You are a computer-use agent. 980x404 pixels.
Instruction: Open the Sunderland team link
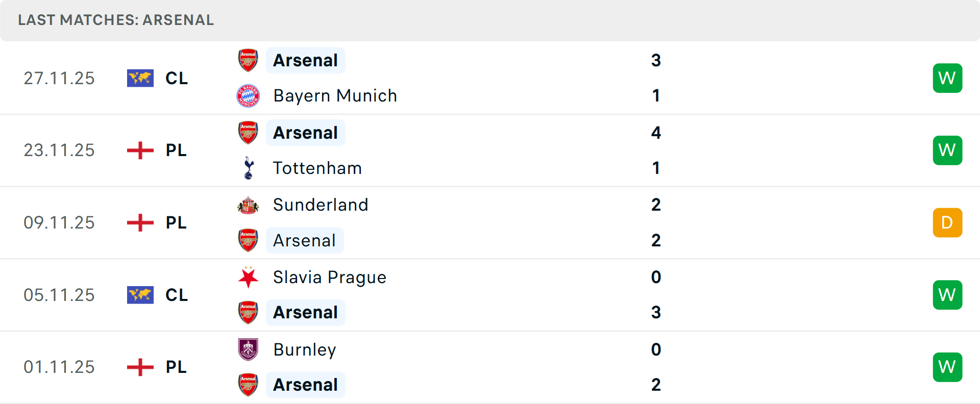pos(321,205)
